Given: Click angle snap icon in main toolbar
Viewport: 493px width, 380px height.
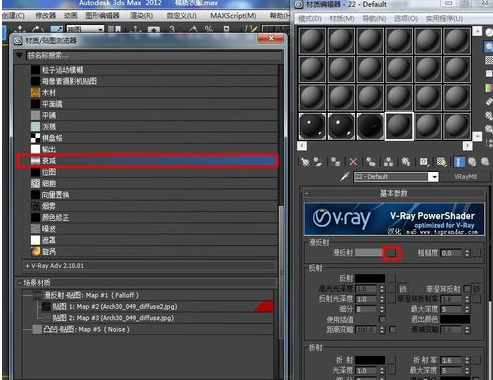Looking at the screenshot, I should 193,29.
